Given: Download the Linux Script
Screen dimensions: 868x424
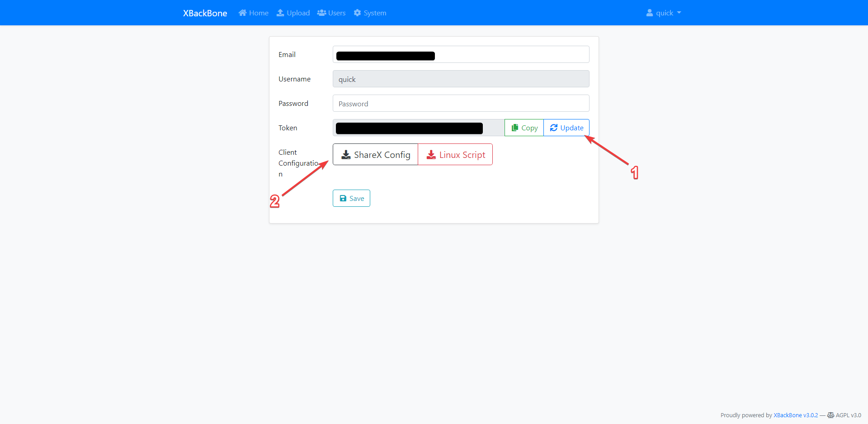Looking at the screenshot, I should tap(455, 154).
